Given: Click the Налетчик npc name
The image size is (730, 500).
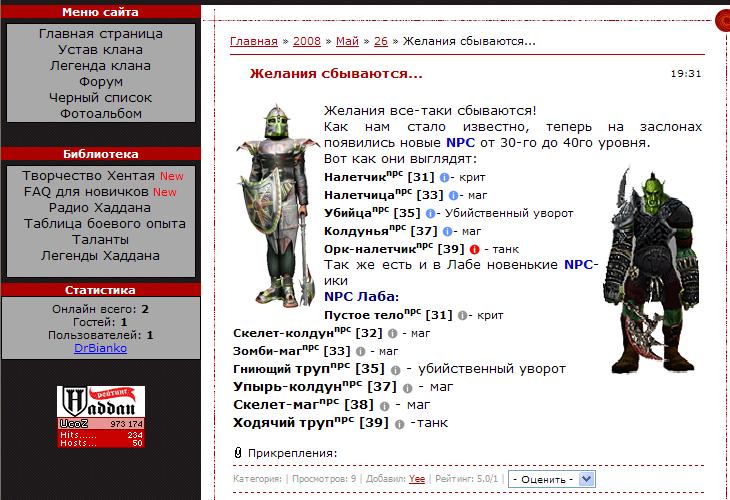Looking at the screenshot, I should [355, 177].
